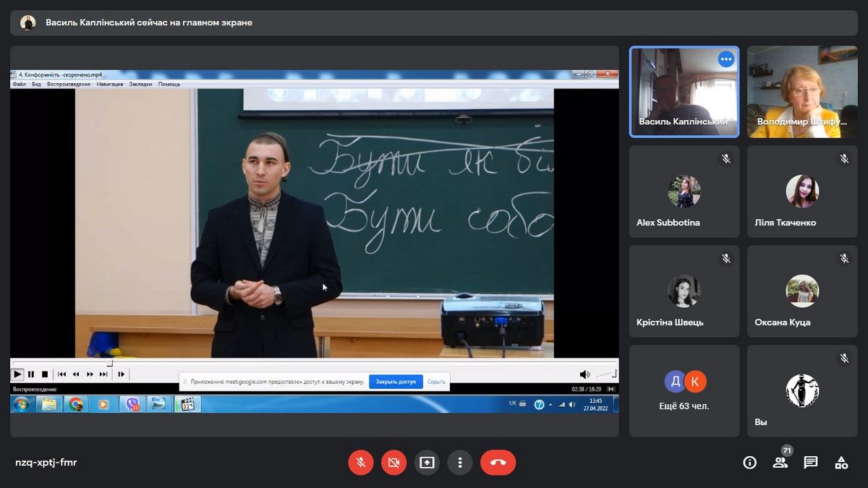Turn on the camera button

tap(393, 463)
